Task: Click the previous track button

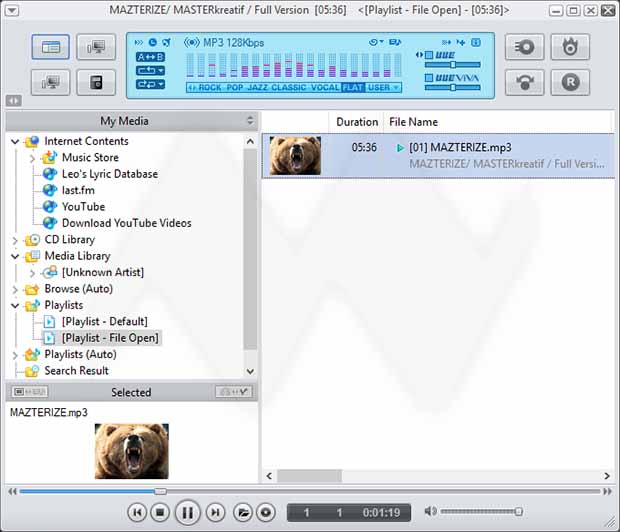Action: (137, 513)
